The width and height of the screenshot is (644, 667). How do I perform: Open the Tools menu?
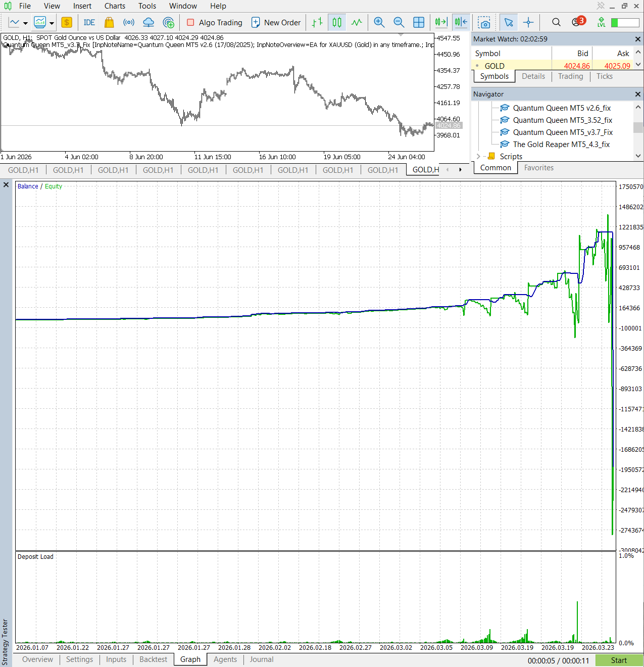[147, 6]
